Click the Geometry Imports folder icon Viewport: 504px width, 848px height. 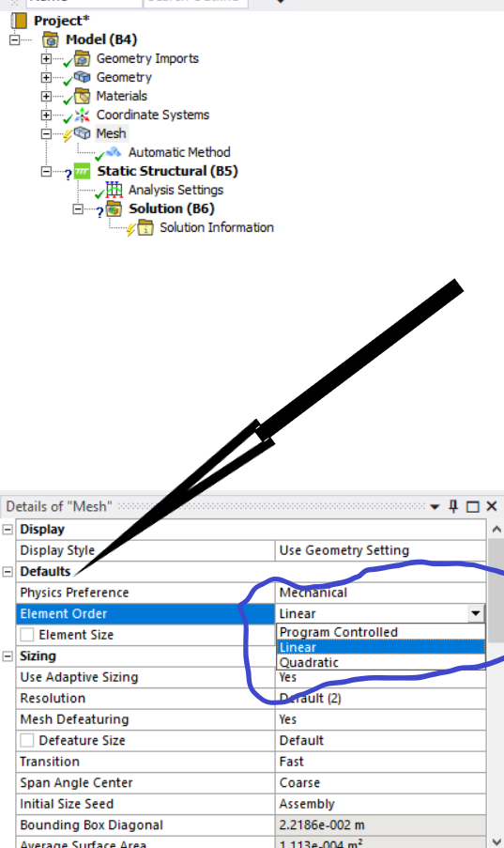83,58
